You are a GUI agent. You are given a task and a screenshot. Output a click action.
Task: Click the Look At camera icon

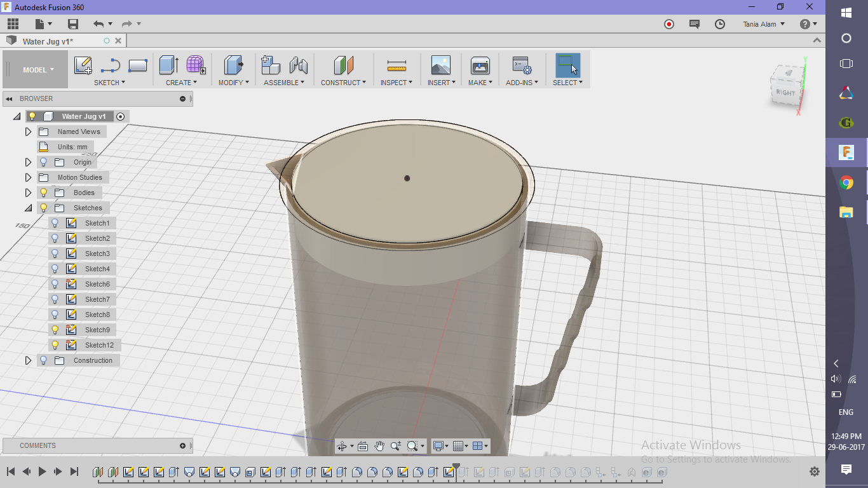tap(363, 446)
